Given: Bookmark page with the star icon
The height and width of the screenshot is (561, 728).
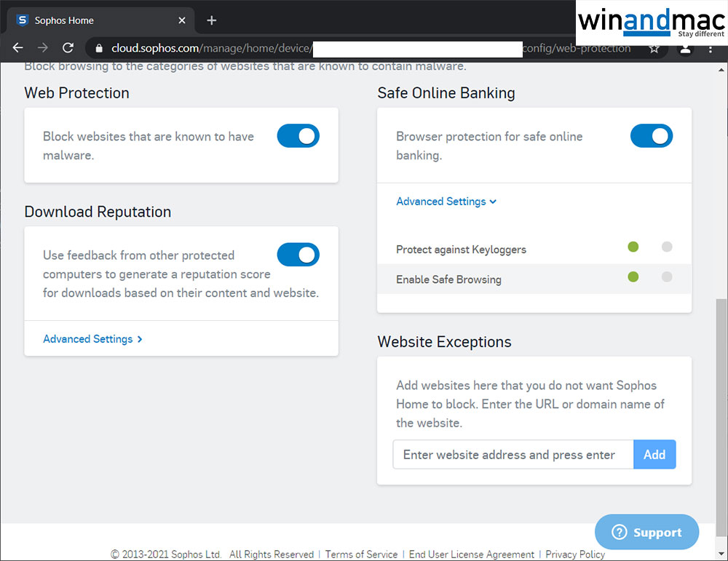Looking at the screenshot, I should click(654, 49).
